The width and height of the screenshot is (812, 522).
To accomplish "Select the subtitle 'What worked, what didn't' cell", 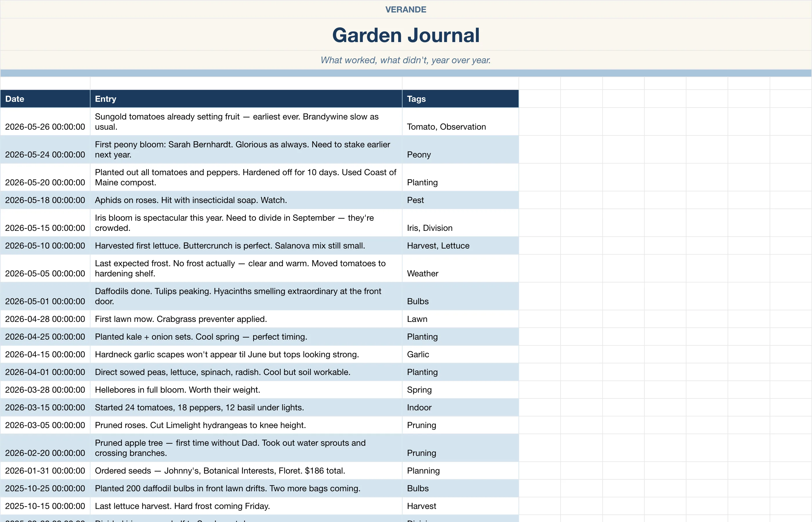I will point(406,60).
